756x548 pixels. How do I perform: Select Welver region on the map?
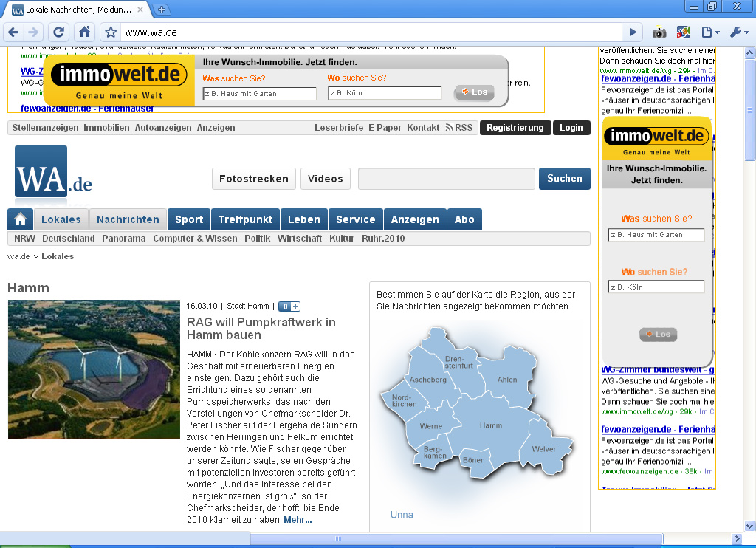(544, 448)
